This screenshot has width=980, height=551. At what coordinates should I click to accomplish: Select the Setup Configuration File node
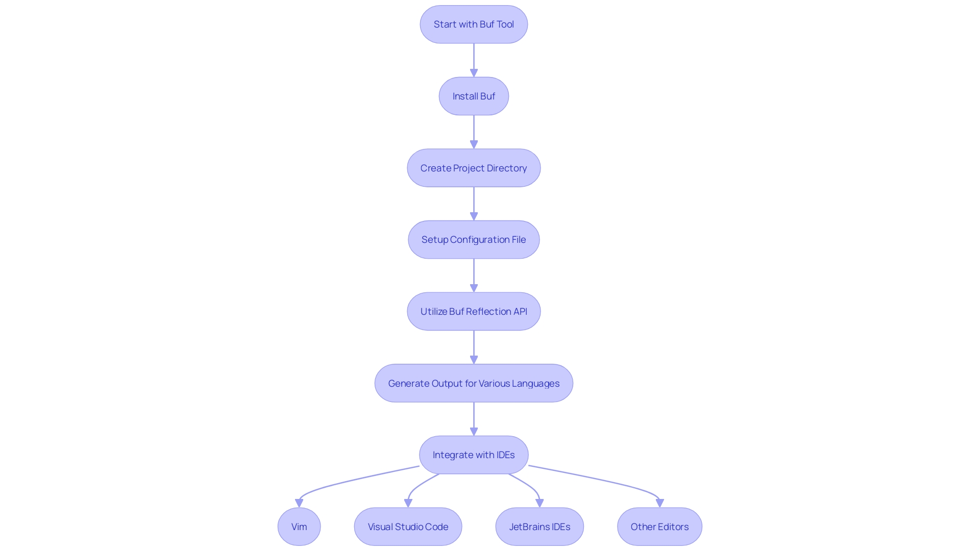coord(474,239)
